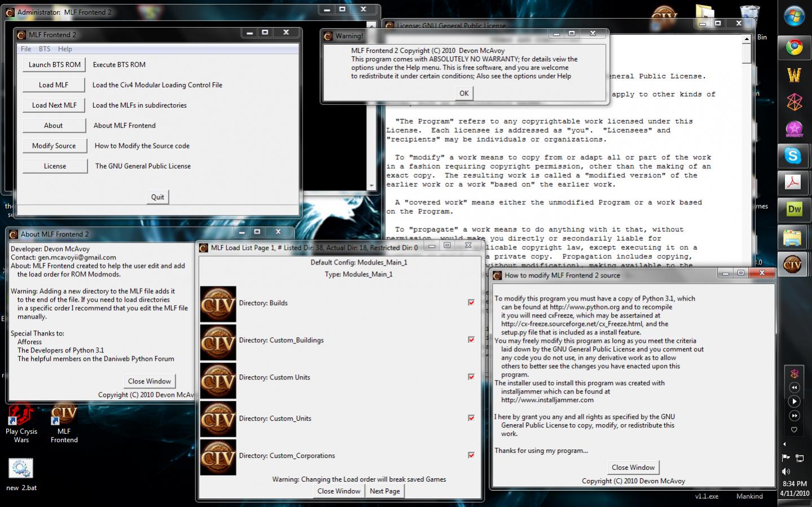The image size is (812, 507).
Task: Open the network tray icon
Action: [x=800, y=457]
